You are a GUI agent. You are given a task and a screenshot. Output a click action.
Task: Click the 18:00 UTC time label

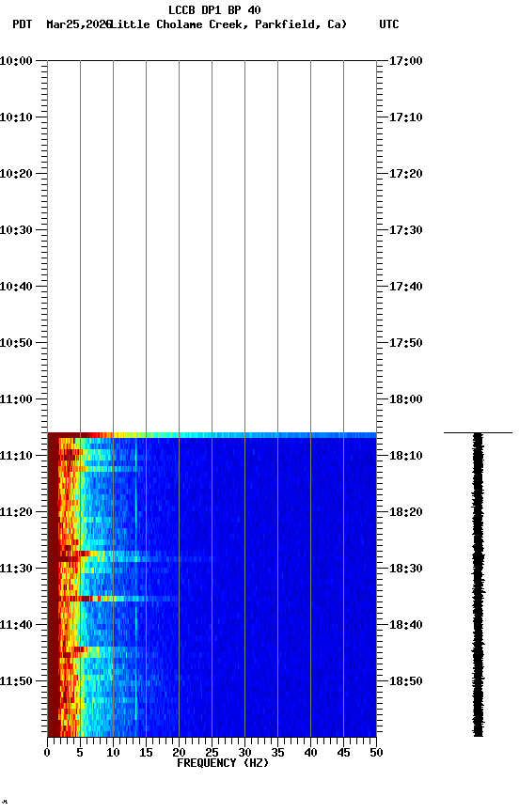[406, 399]
